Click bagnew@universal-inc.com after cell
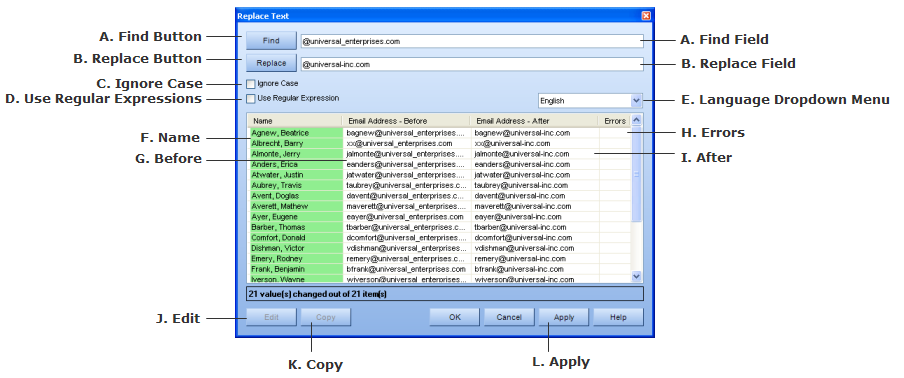Viewport: 904px width, 378px height. (x=534, y=133)
